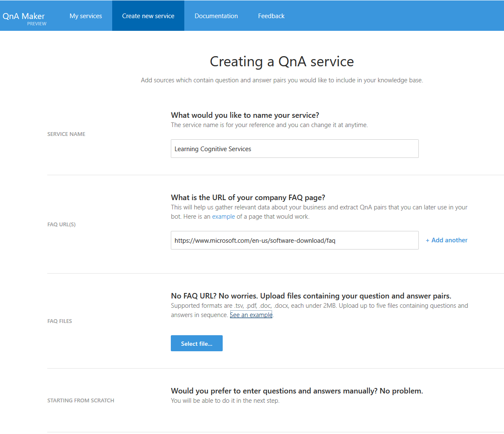The image size is (504, 434).
Task: Focus the service name input field
Action: tap(294, 149)
